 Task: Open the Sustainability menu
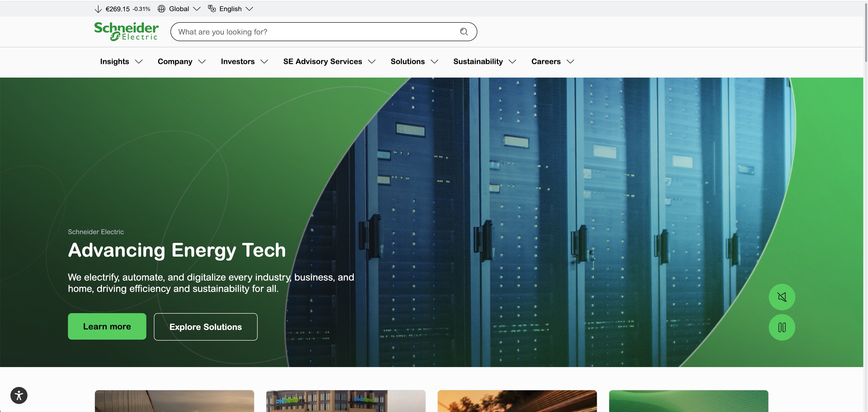click(x=478, y=61)
